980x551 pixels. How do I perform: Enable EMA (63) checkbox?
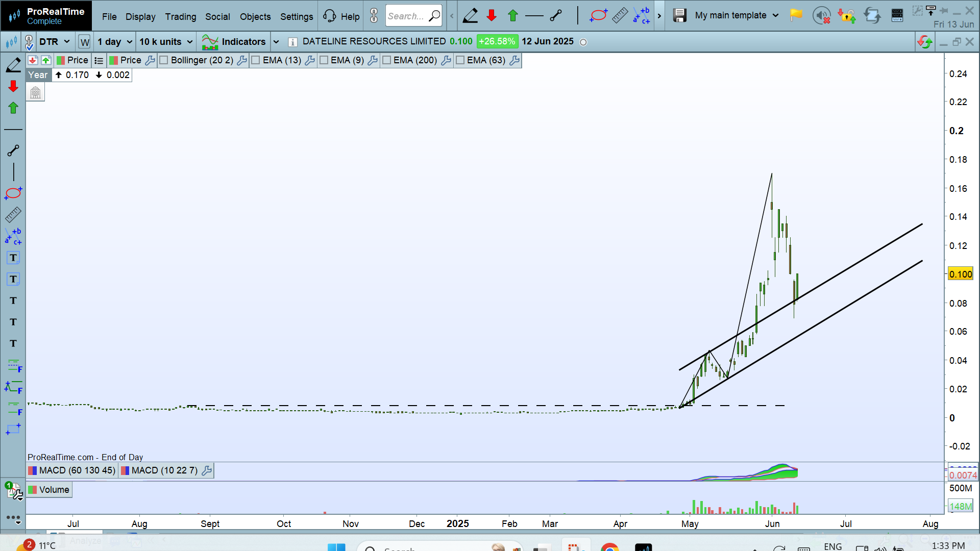click(x=460, y=60)
